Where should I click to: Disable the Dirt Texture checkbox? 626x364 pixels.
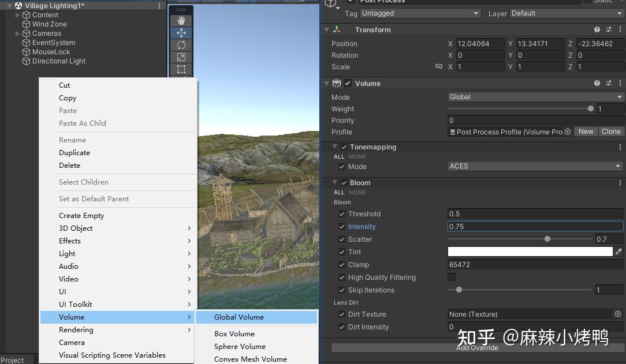(341, 314)
